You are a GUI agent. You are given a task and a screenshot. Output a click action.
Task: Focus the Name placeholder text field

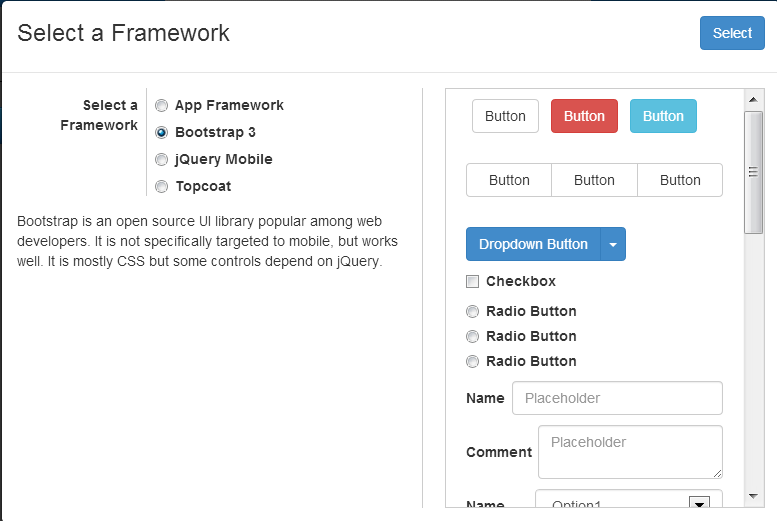click(x=617, y=398)
